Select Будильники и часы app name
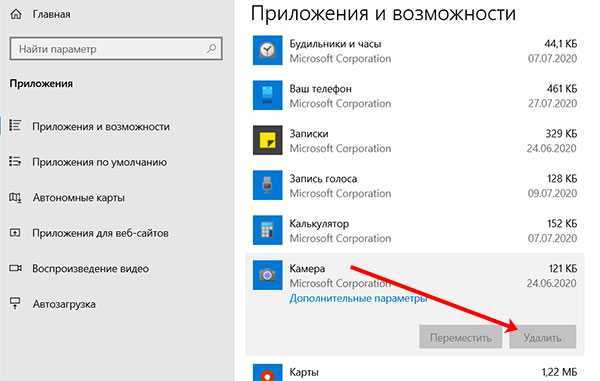This screenshot has width=600, height=381. [335, 44]
